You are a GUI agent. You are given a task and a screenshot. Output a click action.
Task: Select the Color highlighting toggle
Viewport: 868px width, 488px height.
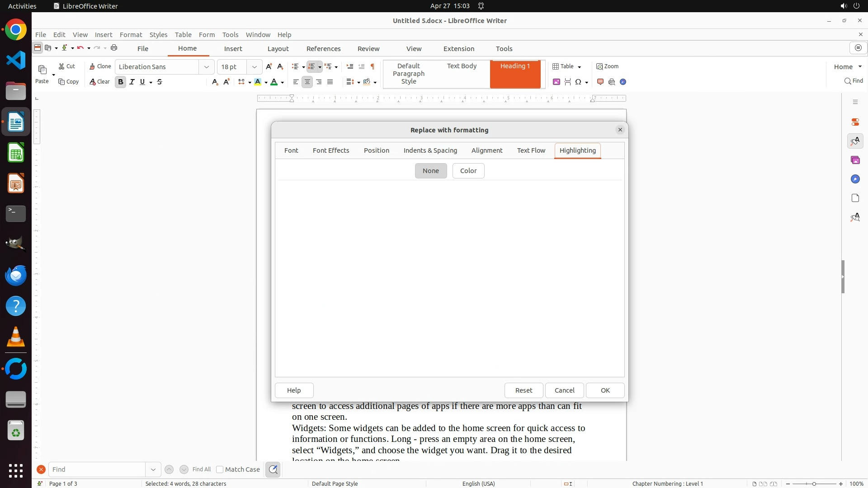pyautogui.click(x=468, y=171)
